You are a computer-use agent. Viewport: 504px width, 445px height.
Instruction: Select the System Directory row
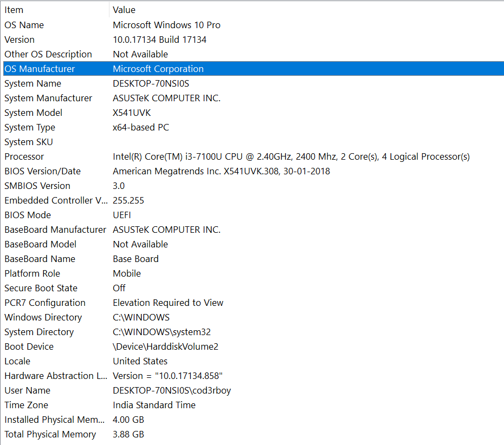253,332
